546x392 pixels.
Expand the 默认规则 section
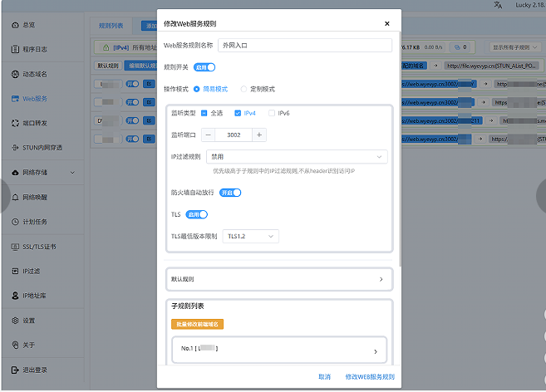click(x=278, y=280)
